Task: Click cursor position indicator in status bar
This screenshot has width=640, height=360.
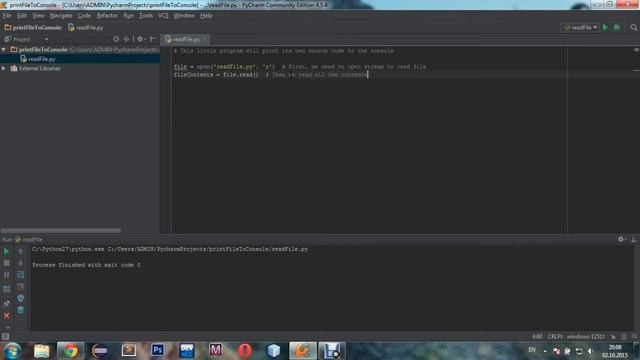Action: [x=537, y=337]
